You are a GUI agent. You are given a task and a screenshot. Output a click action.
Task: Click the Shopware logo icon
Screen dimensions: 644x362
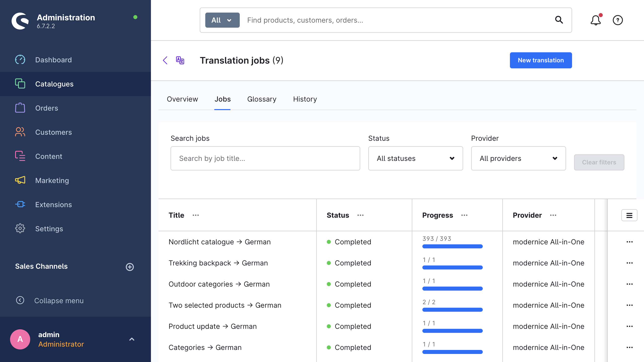click(x=20, y=21)
